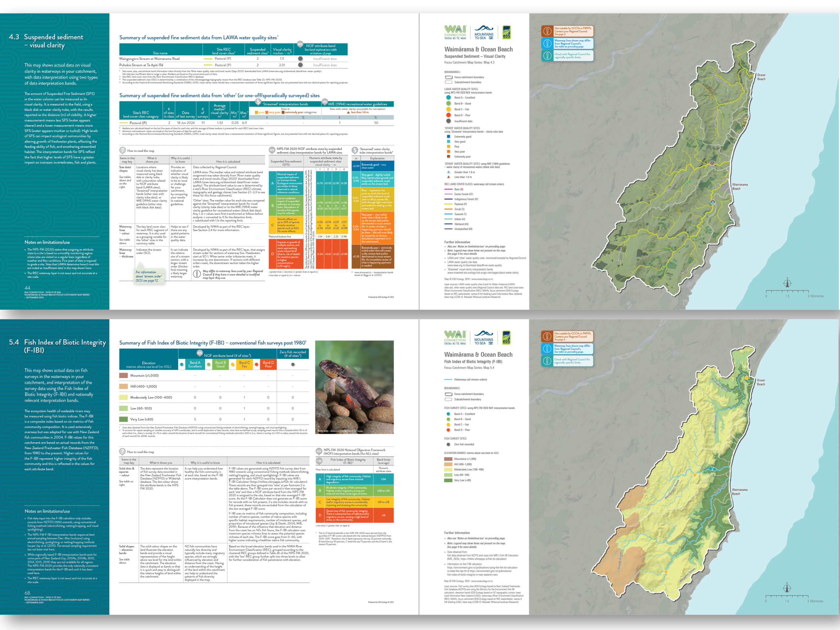Click Very Low (<60) swatch in F-IBI table

[123, 419]
